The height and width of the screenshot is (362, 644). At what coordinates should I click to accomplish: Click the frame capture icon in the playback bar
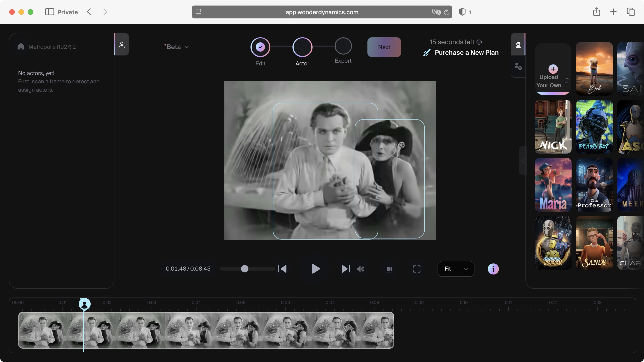(x=388, y=269)
